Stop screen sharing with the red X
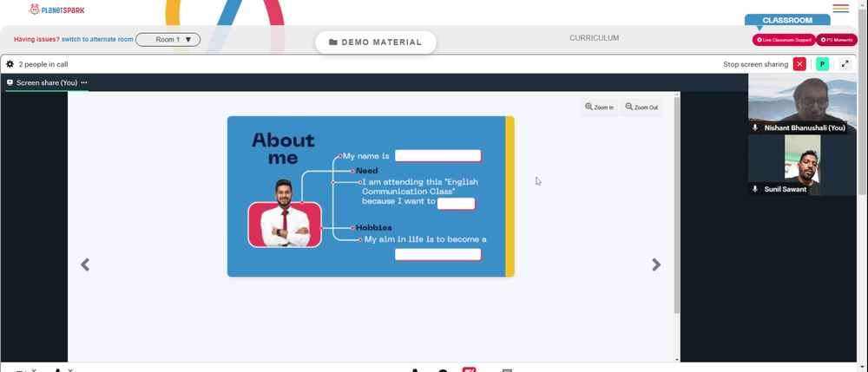The height and width of the screenshot is (372, 868). tap(799, 64)
